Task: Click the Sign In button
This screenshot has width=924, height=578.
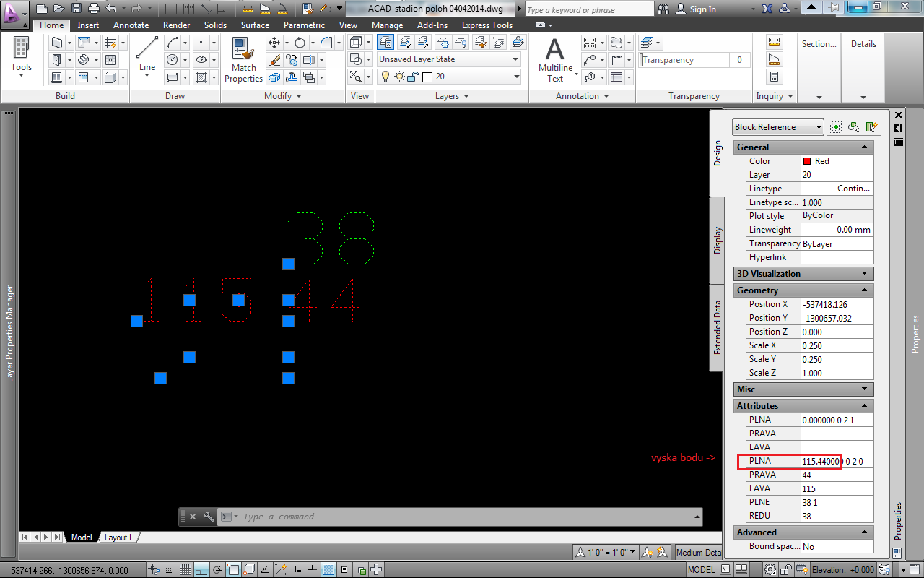Action: pos(696,9)
